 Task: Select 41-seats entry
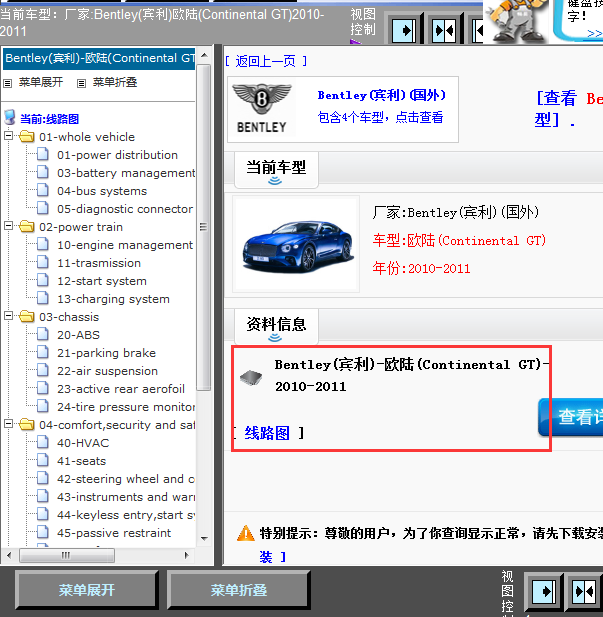[81, 461]
